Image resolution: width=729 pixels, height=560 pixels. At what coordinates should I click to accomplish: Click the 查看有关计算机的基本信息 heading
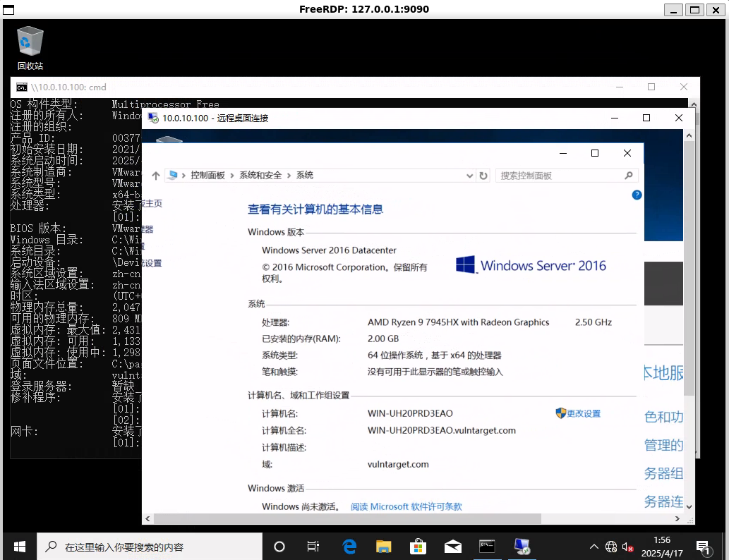pyautogui.click(x=315, y=209)
